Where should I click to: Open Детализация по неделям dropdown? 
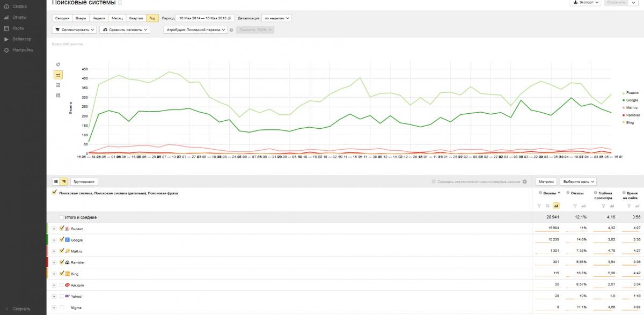[276, 18]
